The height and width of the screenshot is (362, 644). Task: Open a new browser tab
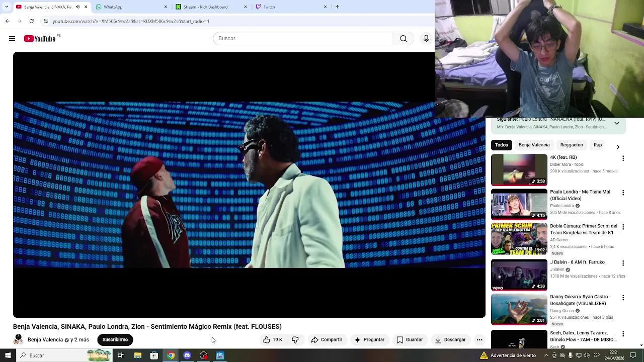(x=337, y=7)
